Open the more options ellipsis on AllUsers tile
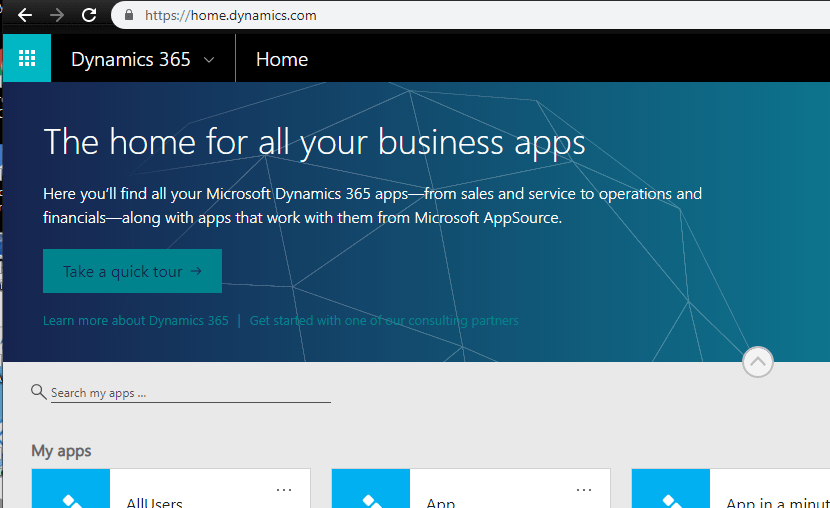The width and height of the screenshot is (830, 508). (284, 490)
